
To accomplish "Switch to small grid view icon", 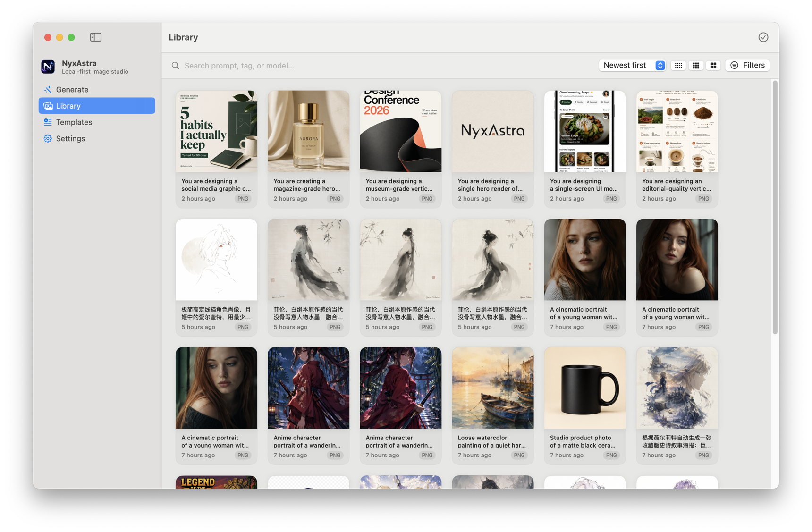I will click(x=678, y=66).
